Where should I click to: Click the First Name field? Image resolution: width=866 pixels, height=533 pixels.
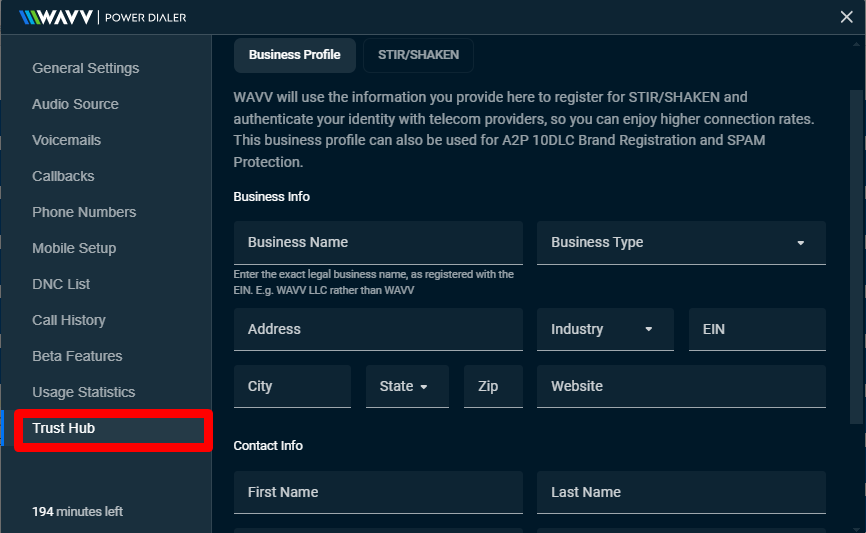(378, 492)
